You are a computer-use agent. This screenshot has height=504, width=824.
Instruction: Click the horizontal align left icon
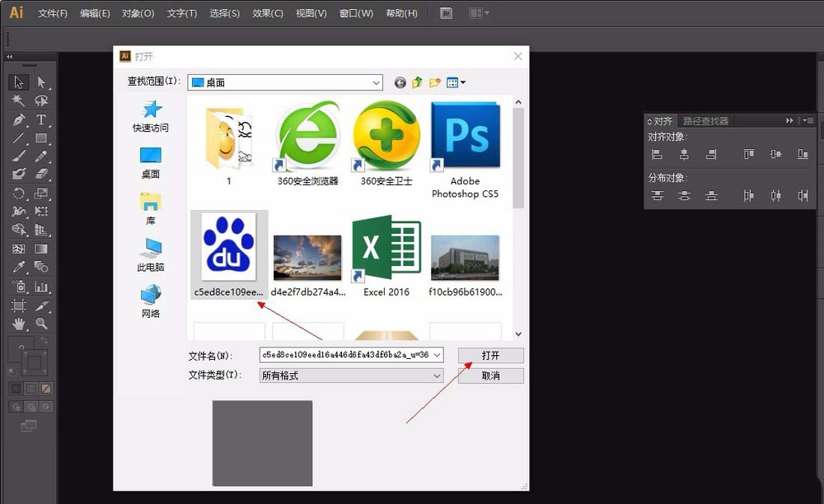657,154
